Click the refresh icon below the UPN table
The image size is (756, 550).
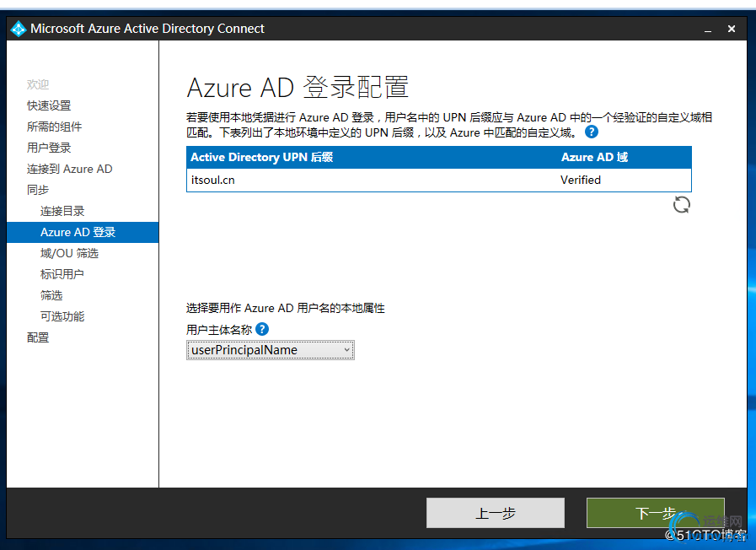pyautogui.click(x=681, y=205)
